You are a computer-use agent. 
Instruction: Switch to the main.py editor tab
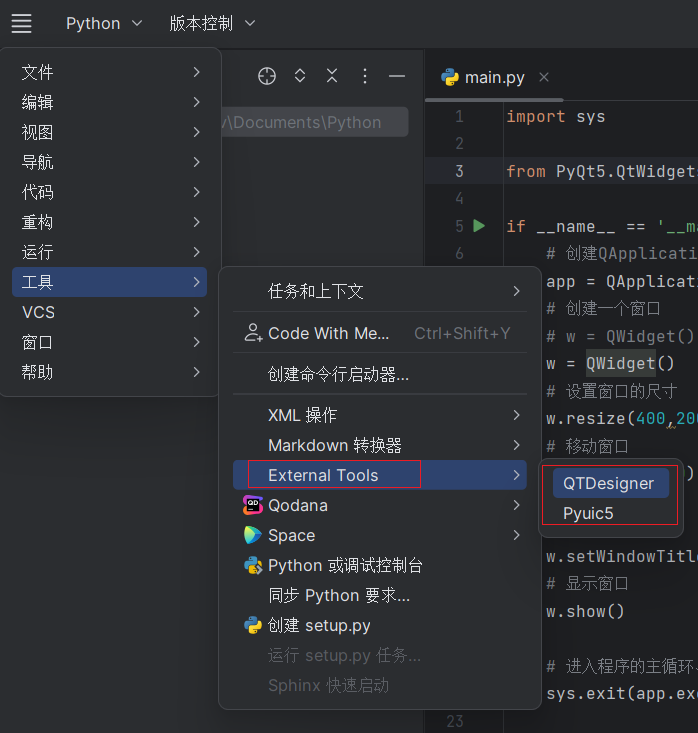pos(495,77)
